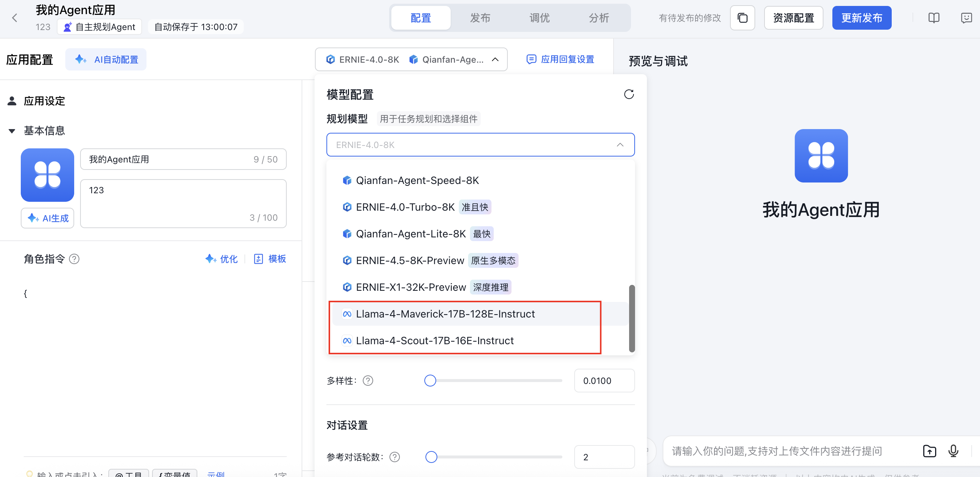The image size is (980, 477).
Task: Collapse the model selector dropdown at top
Action: coord(411,60)
